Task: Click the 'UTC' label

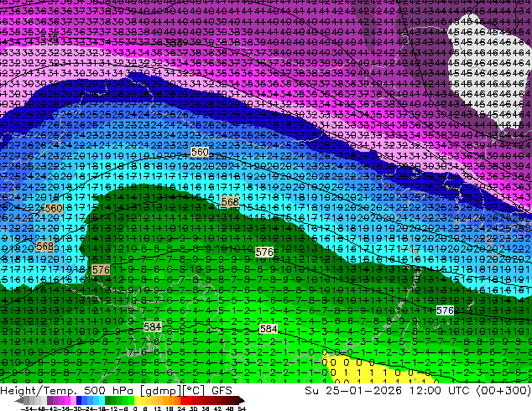Action: 459,391
